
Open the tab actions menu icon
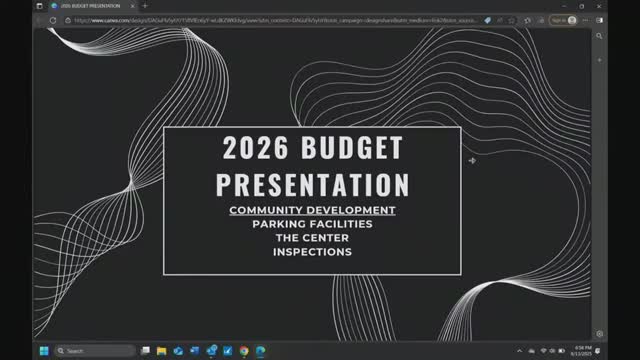coord(39,6)
